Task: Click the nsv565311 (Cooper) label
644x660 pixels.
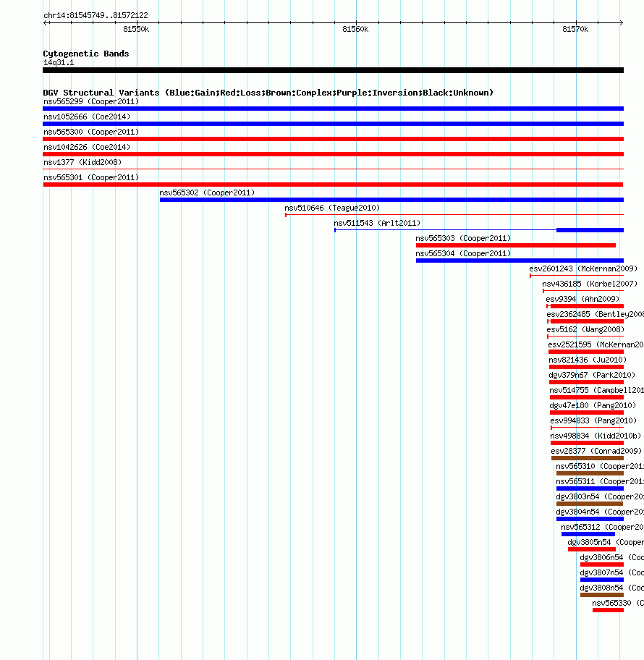Action: point(600,481)
